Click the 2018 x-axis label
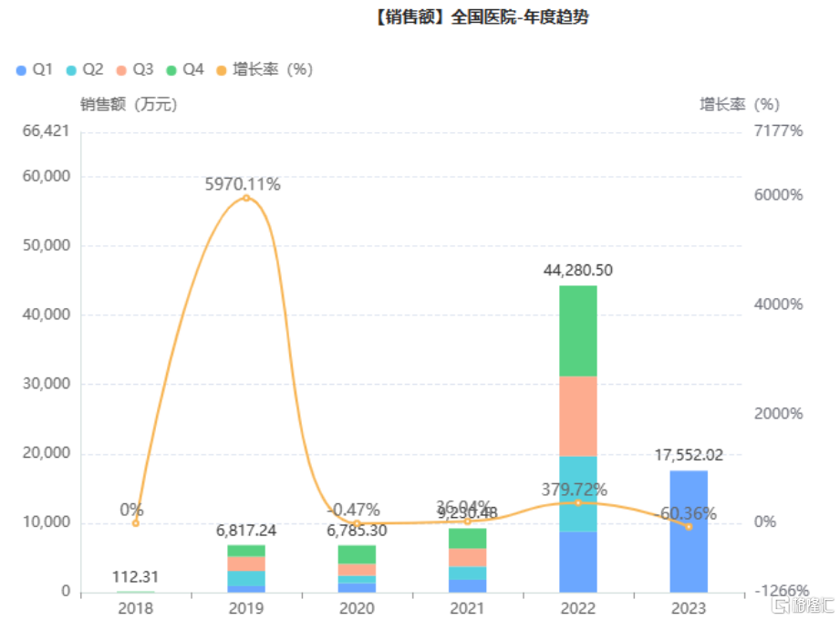The image size is (840, 620). 136,609
